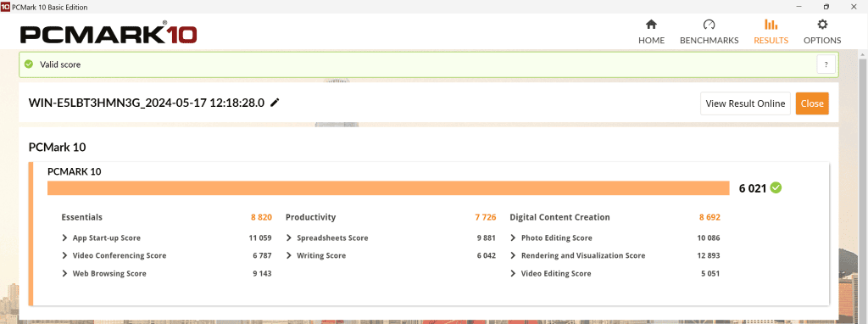Click Video Conferencing value 6 787
Screen dimensions: 868x324
coord(262,256)
